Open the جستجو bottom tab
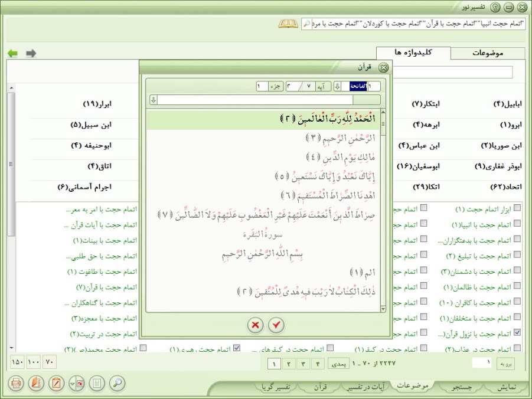The width and height of the screenshot is (532, 399). pos(461,387)
